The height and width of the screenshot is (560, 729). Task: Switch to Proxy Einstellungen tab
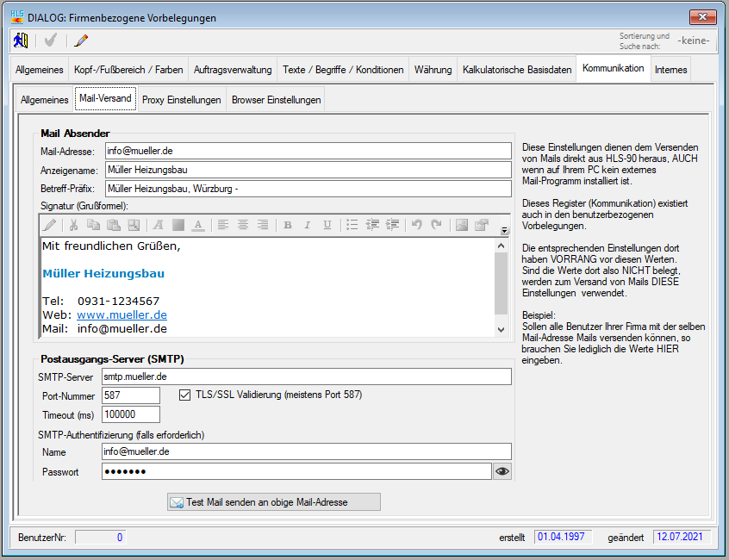click(181, 100)
